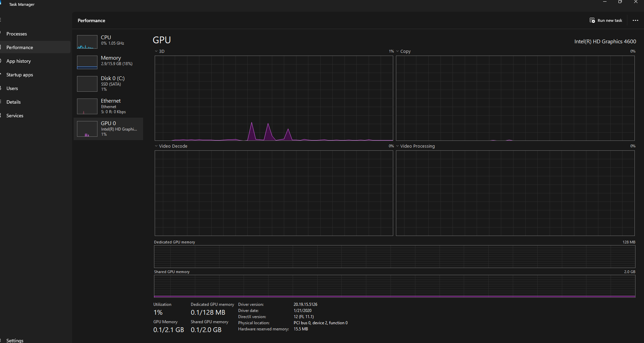The height and width of the screenshot is (343, 644).
Task: Select the Memory mini graph
Action: [x=87, y=62]
